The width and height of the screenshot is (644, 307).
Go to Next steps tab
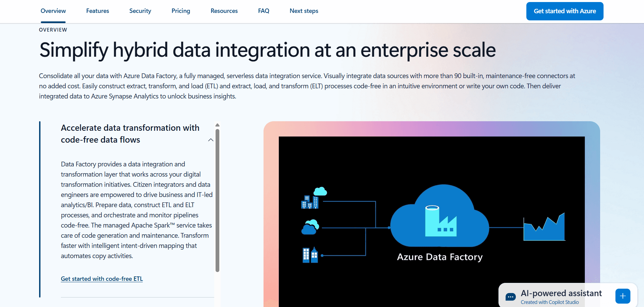pyautogui.click(x=304, y=11)
